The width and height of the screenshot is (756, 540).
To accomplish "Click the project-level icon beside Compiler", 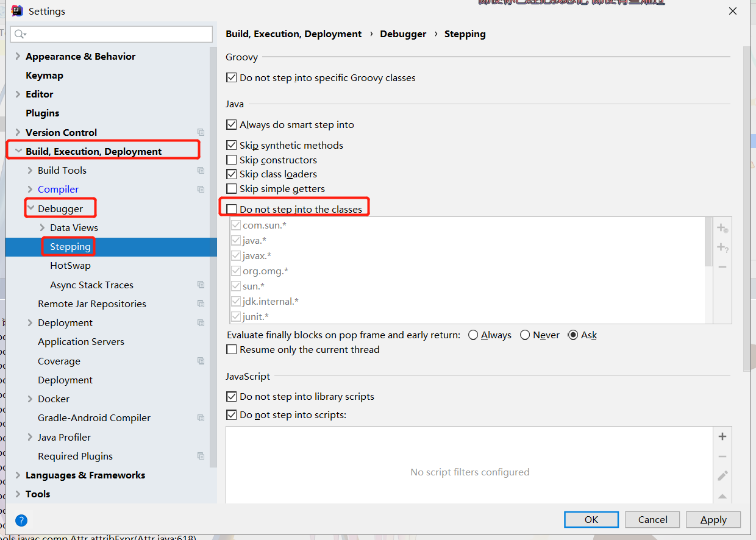I will (x=201, y=190).
